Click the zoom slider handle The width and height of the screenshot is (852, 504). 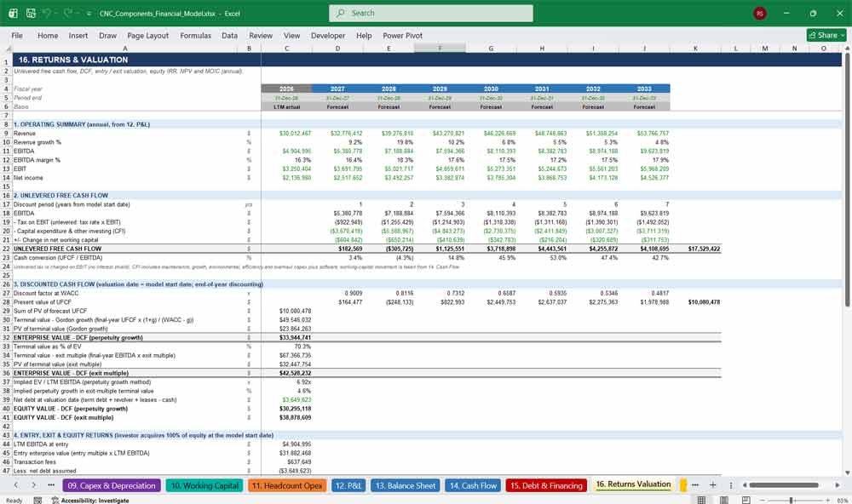(792, 500)
